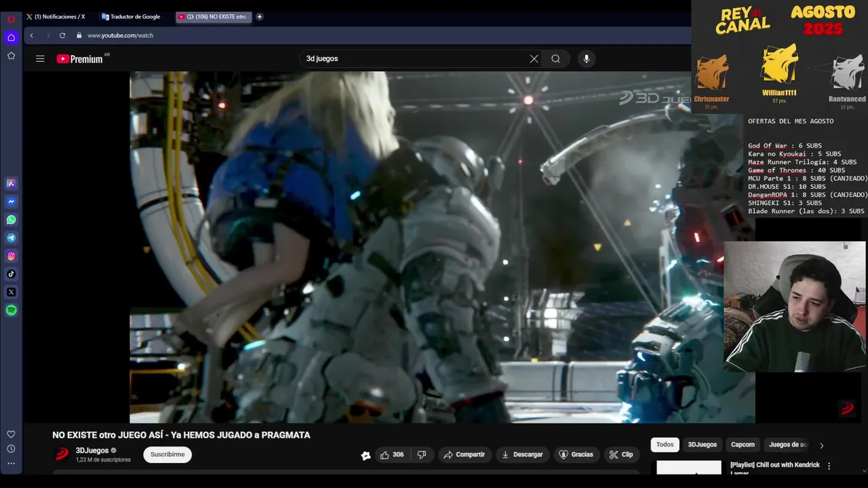Click the 'DR.HOUSE S1: 10 SUBS' line
This screenshot has height=488, width=868.
787,186
